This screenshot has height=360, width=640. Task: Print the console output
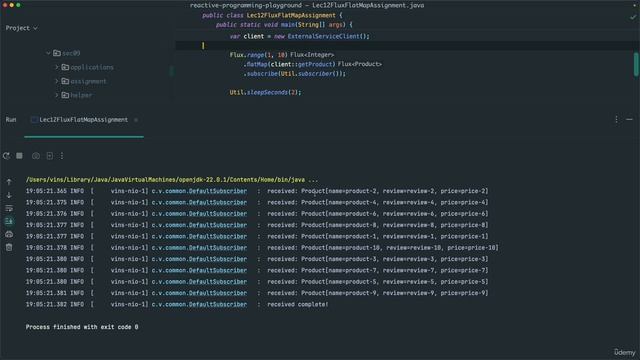coord(9,234)
